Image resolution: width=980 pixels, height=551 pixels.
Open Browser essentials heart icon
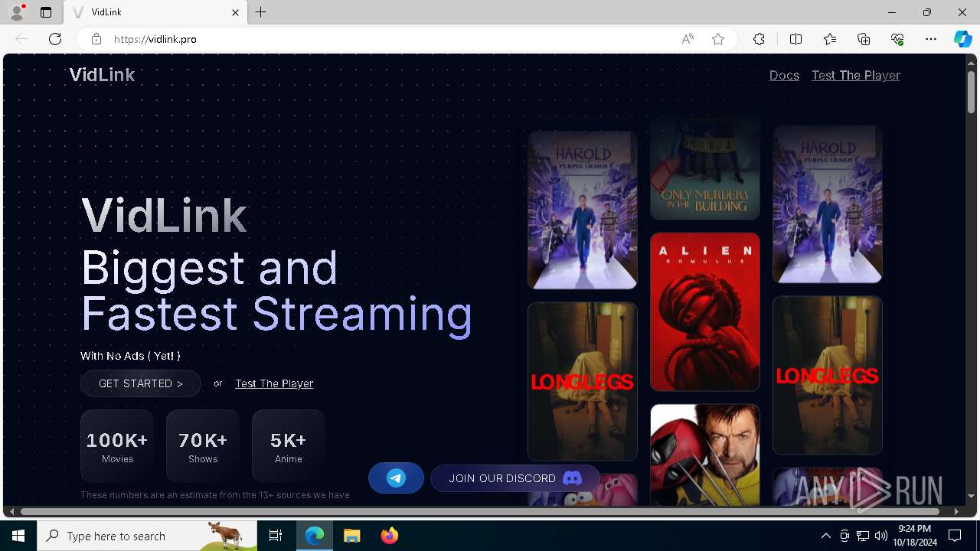pyautogui.click(x=897, y=39)
